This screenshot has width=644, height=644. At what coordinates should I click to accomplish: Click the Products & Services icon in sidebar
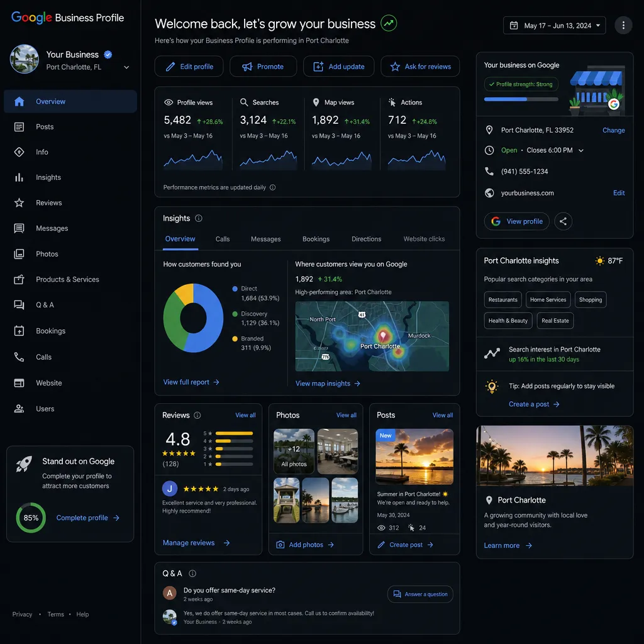click(19, 279)
